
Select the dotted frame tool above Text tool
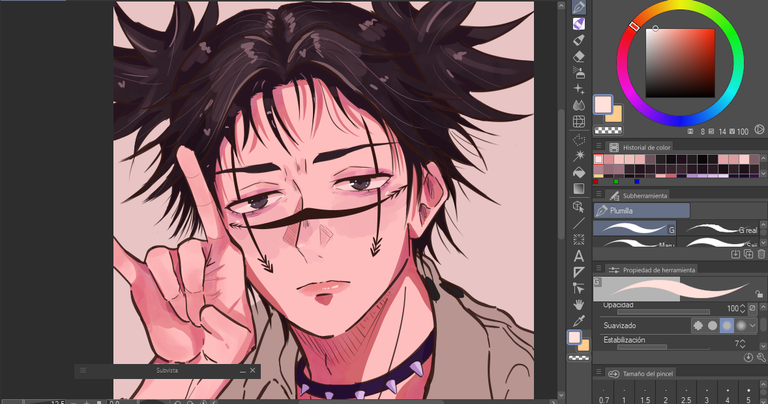click(578, 239)
